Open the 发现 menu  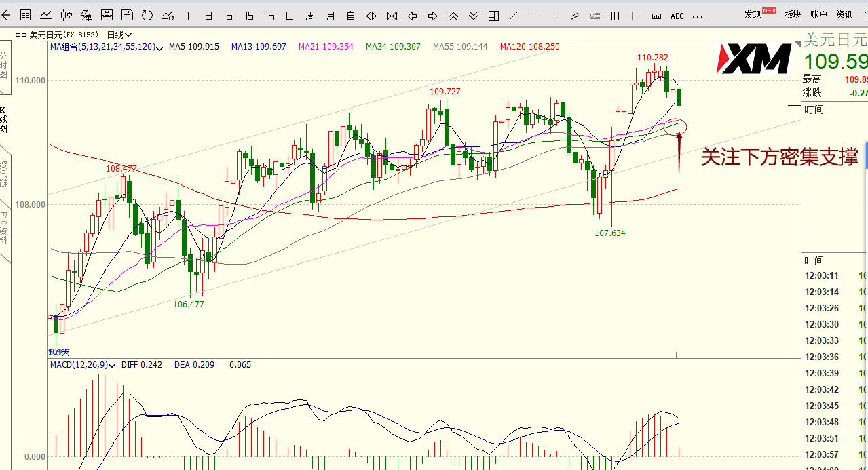pos(753,14)
